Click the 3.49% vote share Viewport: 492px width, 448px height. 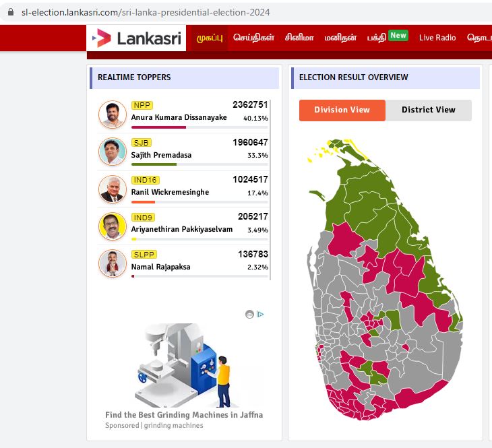coord(257,230)
